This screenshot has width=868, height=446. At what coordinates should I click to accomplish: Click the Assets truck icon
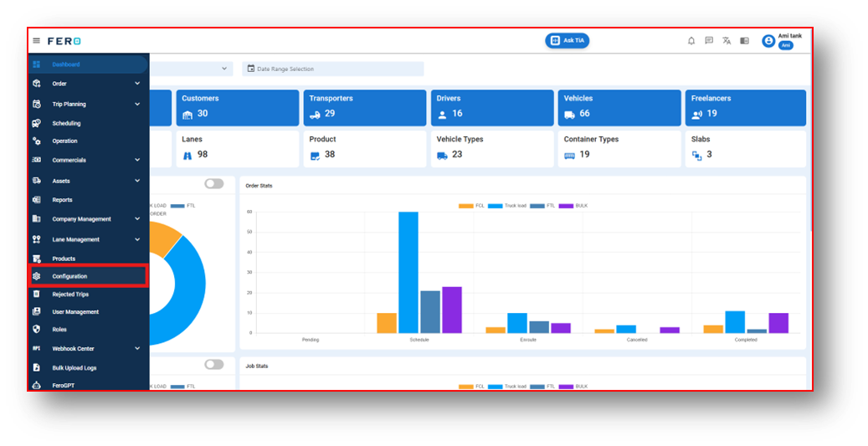pos(37,181)
